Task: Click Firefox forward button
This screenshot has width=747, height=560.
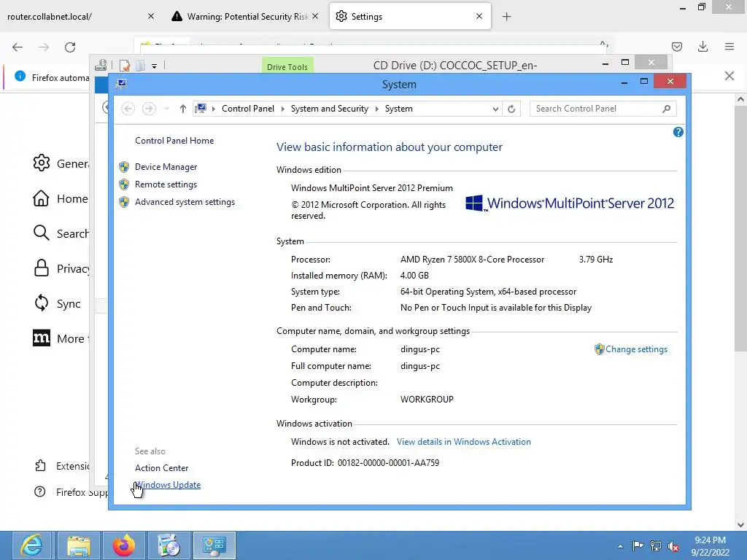Action: [x=44, y=47]
